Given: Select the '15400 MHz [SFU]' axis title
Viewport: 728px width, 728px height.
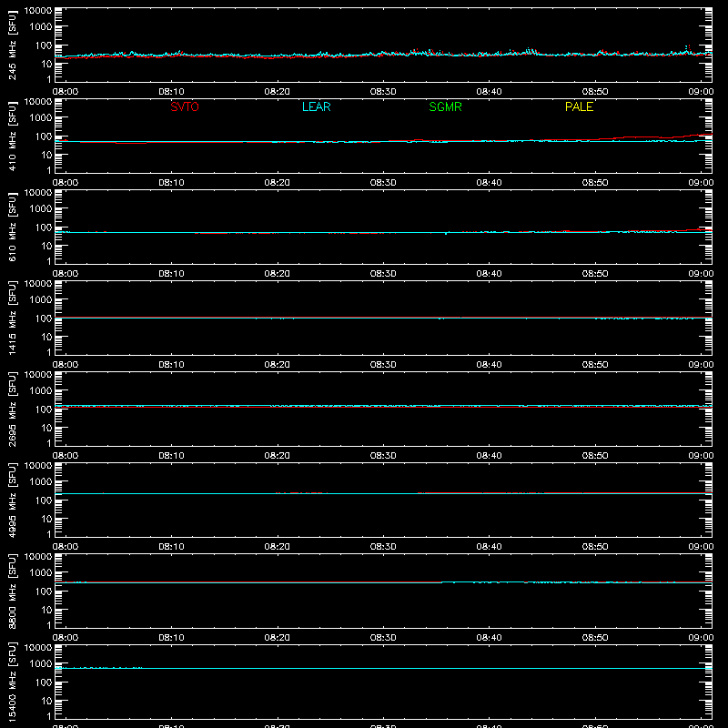Looking at the screenshot, I should [12, 682].
